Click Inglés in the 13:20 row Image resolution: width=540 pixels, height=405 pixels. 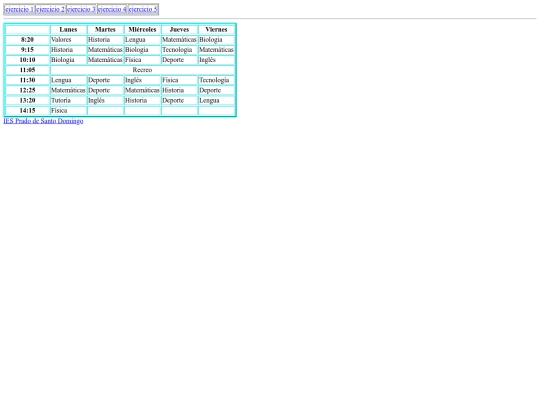(105, 101)
